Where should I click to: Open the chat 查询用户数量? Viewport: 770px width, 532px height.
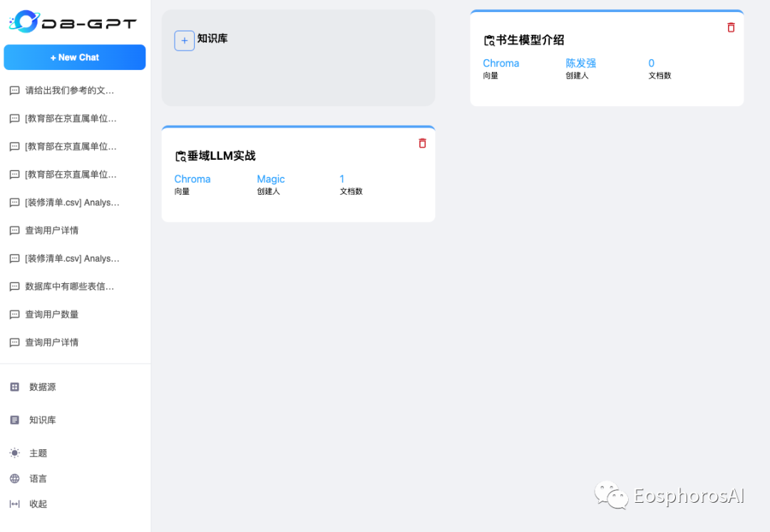pos(52,314)
